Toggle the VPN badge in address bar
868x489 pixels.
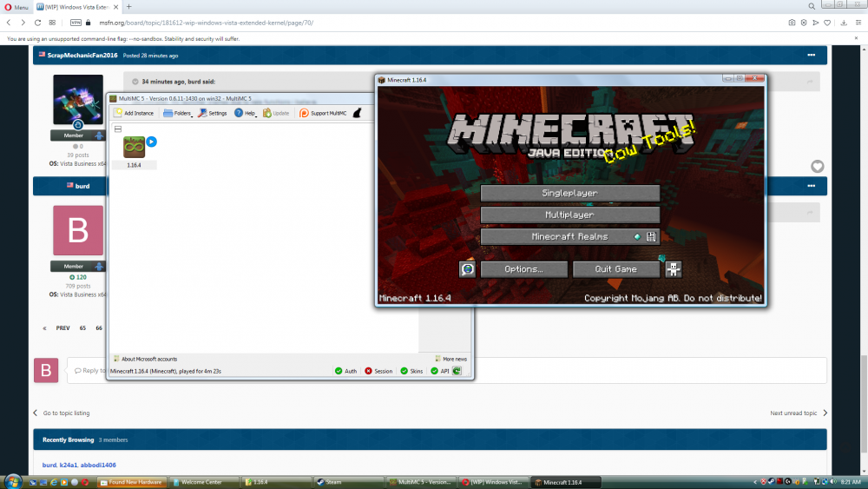[76, 23]
